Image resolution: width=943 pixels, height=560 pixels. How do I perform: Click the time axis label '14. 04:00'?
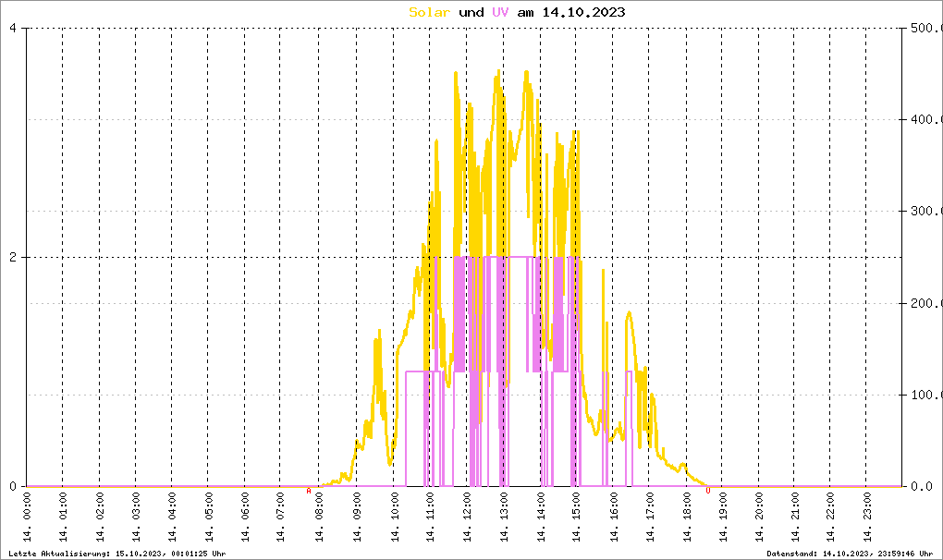172,517
